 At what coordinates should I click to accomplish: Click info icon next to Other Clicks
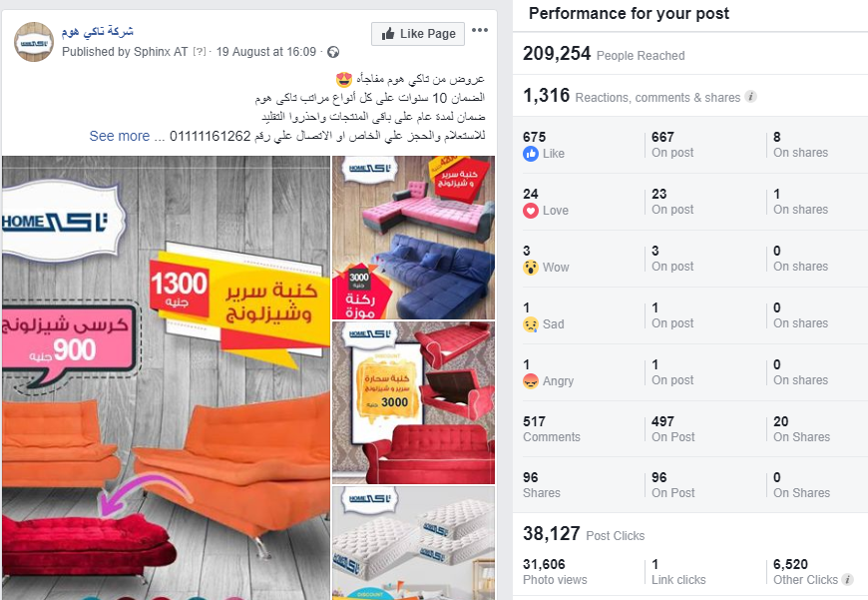coord(847,579)
